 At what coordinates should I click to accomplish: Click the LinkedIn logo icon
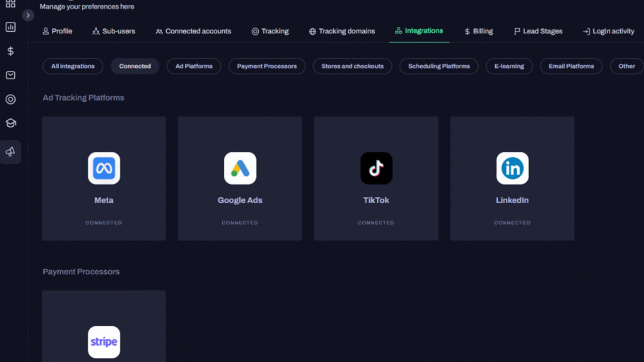(x=513, y=168)
